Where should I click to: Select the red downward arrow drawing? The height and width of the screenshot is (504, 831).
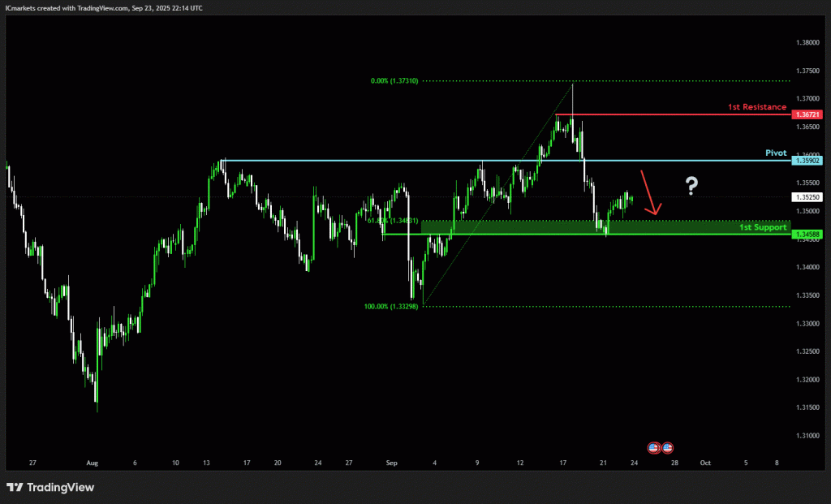coord(650,193)
